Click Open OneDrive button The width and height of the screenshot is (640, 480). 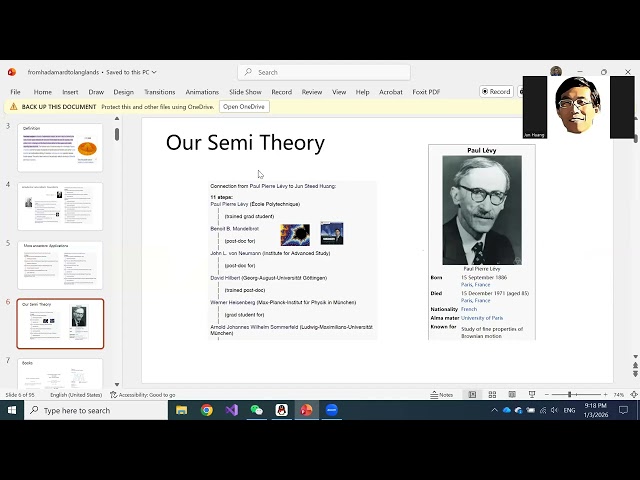coord(244,107)
